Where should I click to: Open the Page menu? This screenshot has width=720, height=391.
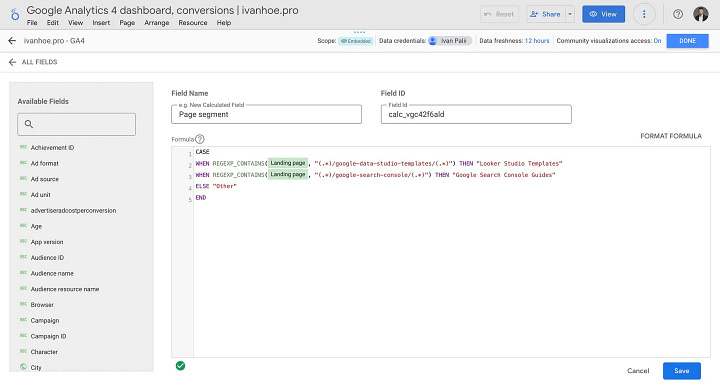127,22
